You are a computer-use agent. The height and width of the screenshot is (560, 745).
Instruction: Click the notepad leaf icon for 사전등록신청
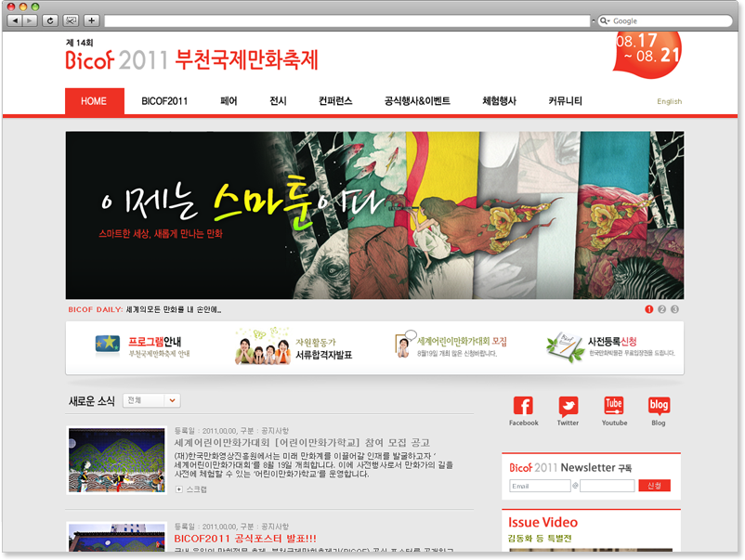click(566, 347)
